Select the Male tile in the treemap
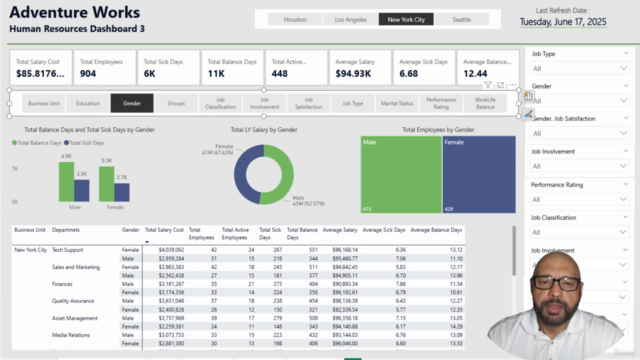This screenshot has height=360, width=640. click(401, 175)
